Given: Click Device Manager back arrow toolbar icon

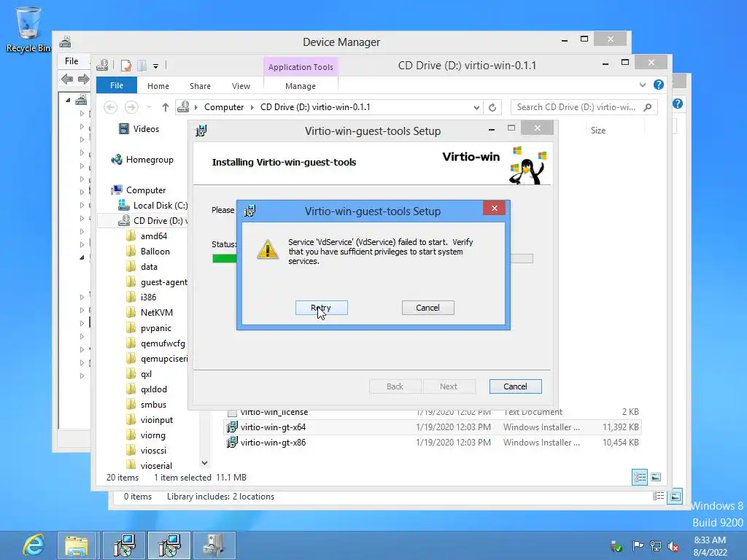Looking at the screenshot, I should tap(67, 79).
